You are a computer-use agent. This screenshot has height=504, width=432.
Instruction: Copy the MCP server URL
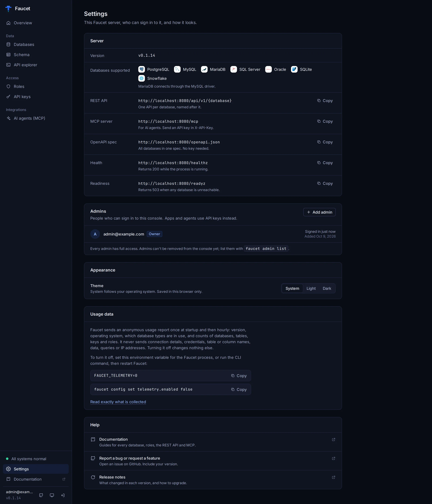(x=325, y=121)
